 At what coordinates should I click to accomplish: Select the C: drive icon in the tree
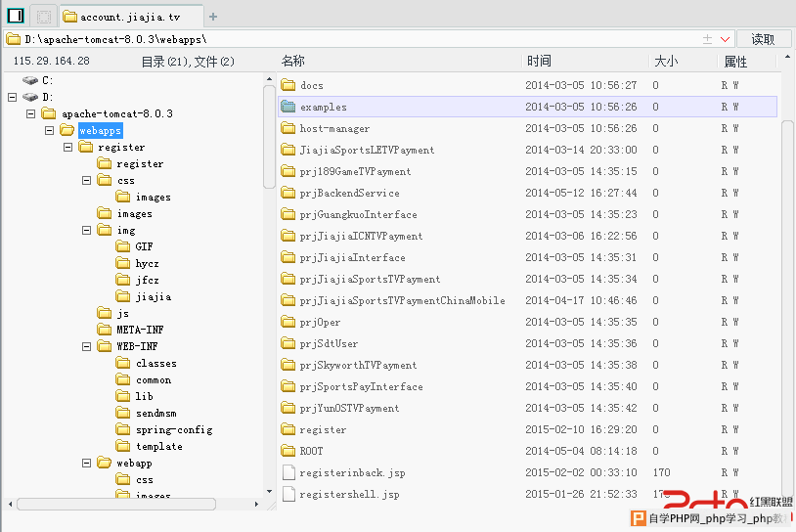(30, 80)
